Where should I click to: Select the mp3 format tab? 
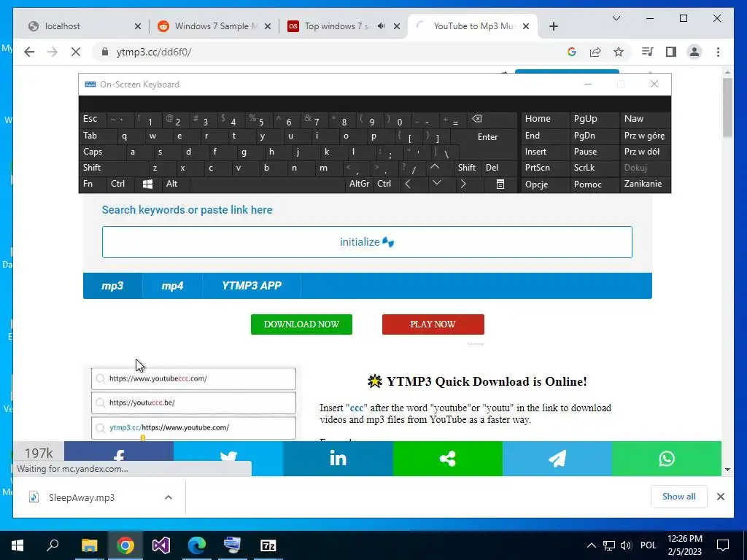coord(112,286)
